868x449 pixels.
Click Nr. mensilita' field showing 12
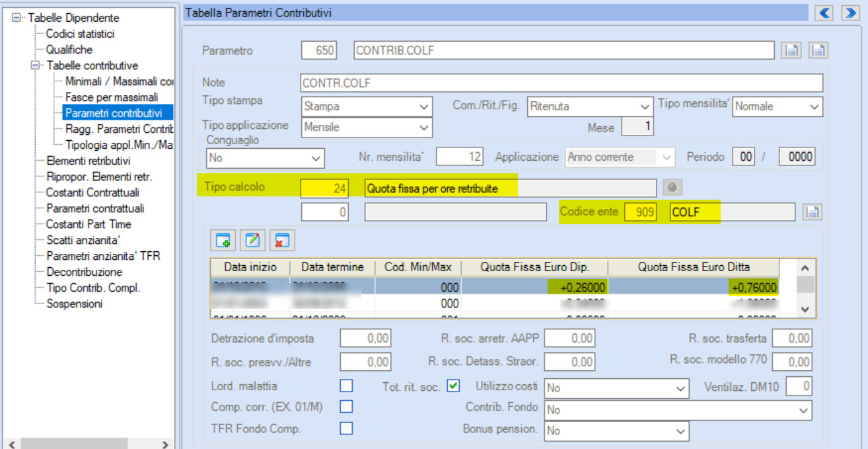(x=460, y=157)
